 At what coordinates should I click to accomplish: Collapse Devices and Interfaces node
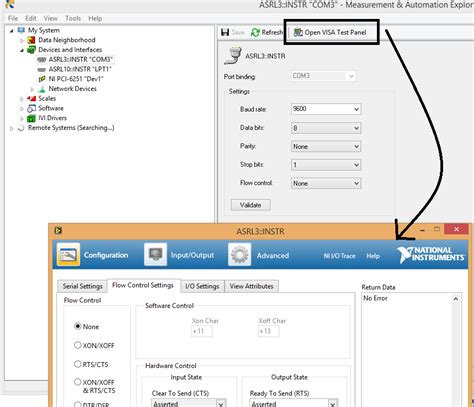pyautogui.click(x=22, y=50)
